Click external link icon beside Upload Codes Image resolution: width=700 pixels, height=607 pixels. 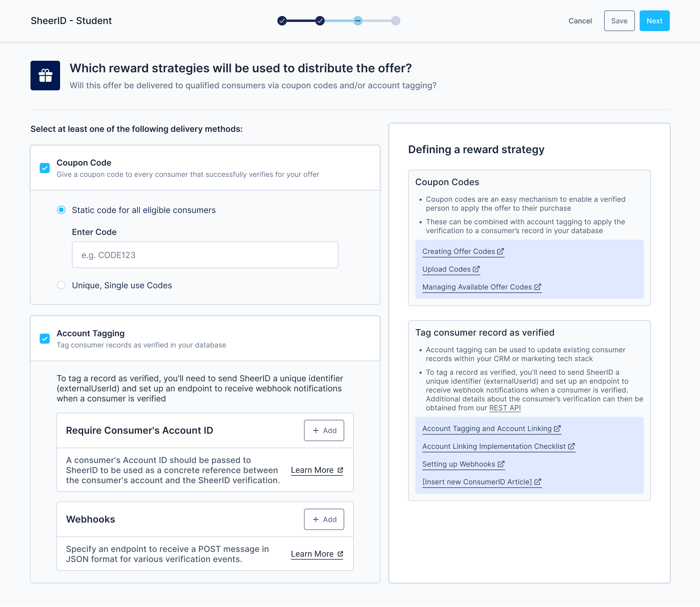tap(476, 269)
